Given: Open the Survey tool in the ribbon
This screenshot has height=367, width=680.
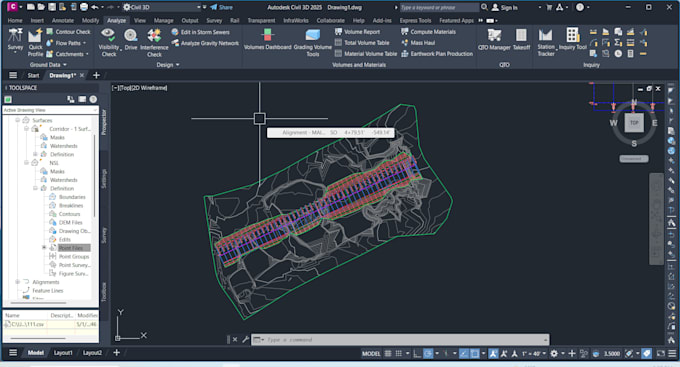Looking at the screenshot, I should coord(15,40).
